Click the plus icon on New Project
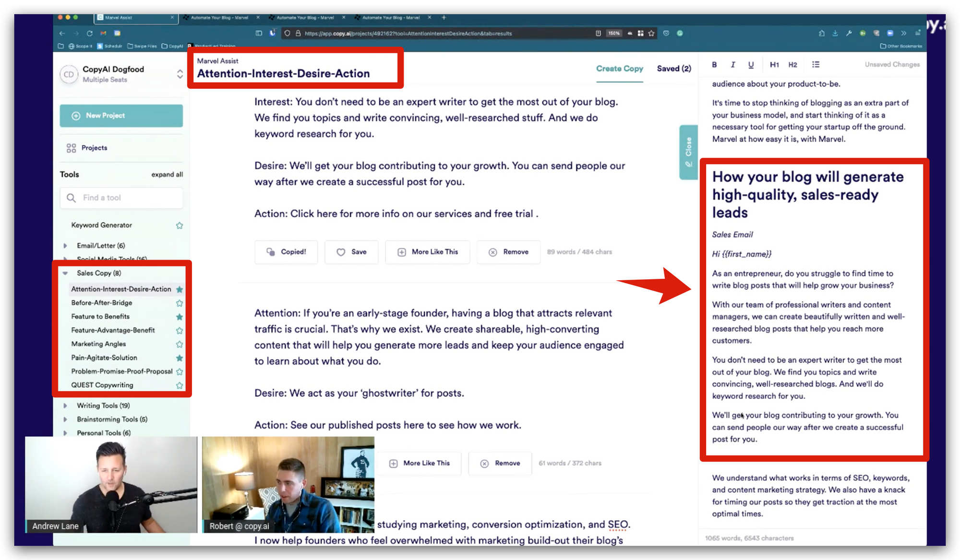The width and height of the screenshot is (960, 560). 76,116
